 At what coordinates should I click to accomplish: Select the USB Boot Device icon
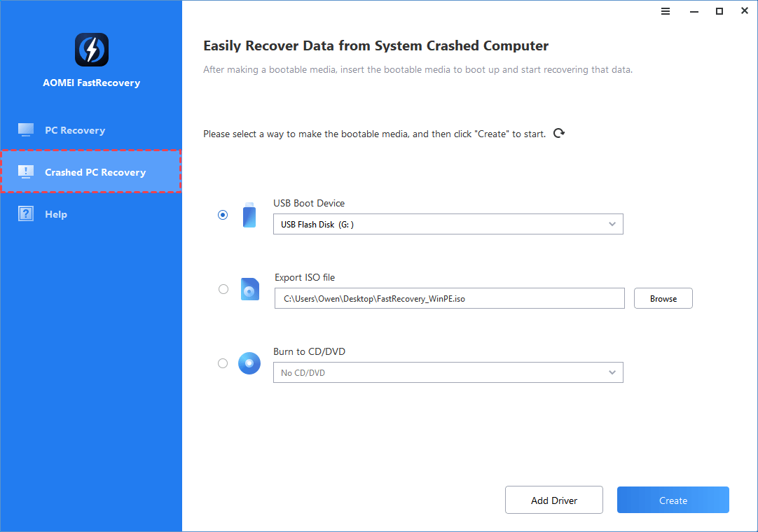(249, 215)
